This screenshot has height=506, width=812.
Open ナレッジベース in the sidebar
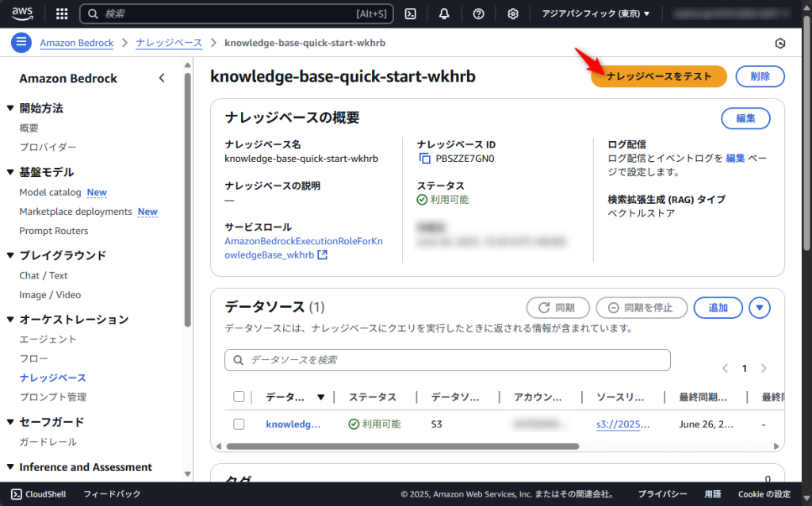pos(53,378)
